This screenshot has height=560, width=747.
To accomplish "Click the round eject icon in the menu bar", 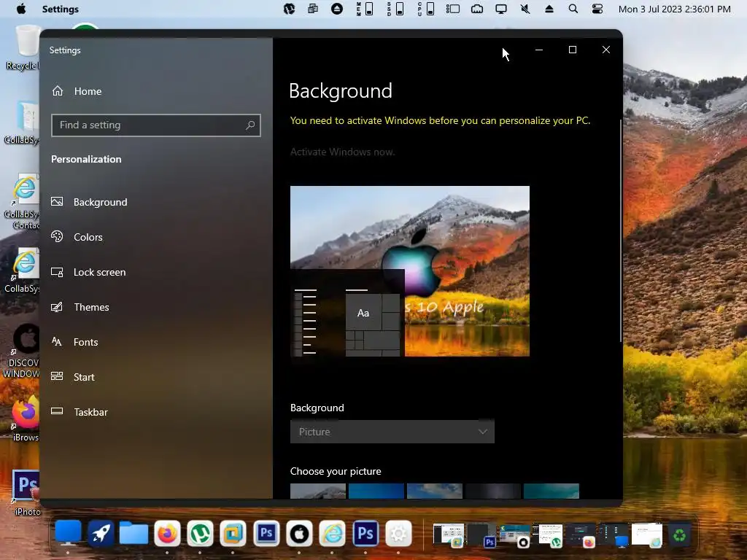I will pos(337,9).
